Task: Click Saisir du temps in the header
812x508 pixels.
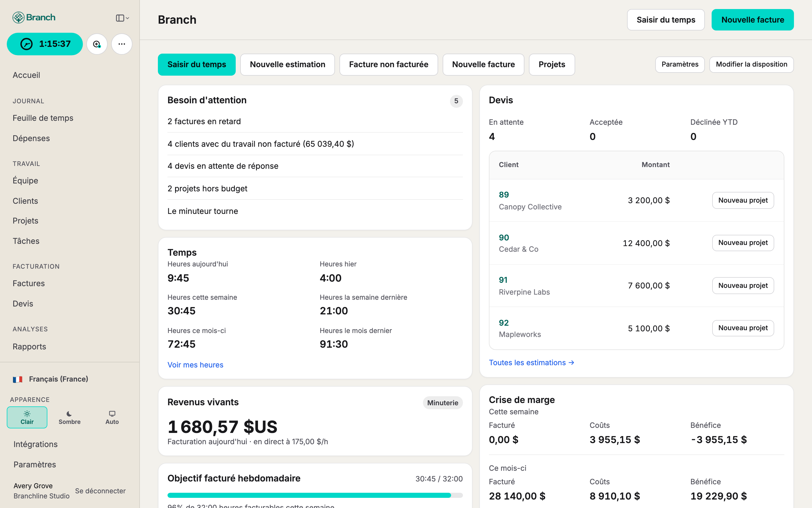Action: (666, 20)
